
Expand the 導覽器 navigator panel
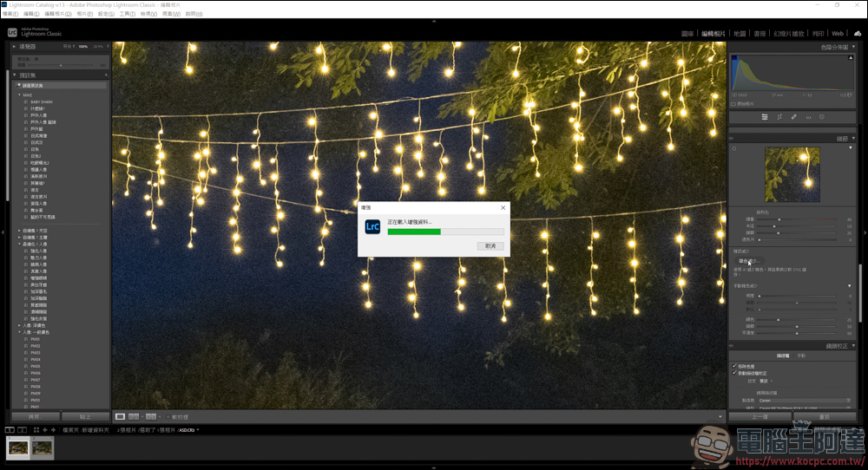click(15, 47)
